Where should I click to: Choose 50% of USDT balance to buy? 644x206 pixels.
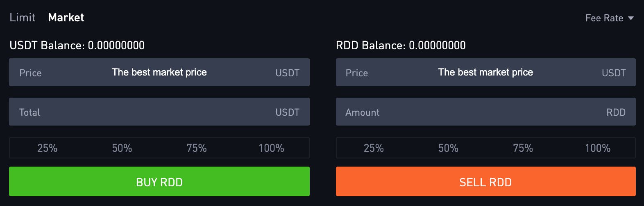pos(122,148)
